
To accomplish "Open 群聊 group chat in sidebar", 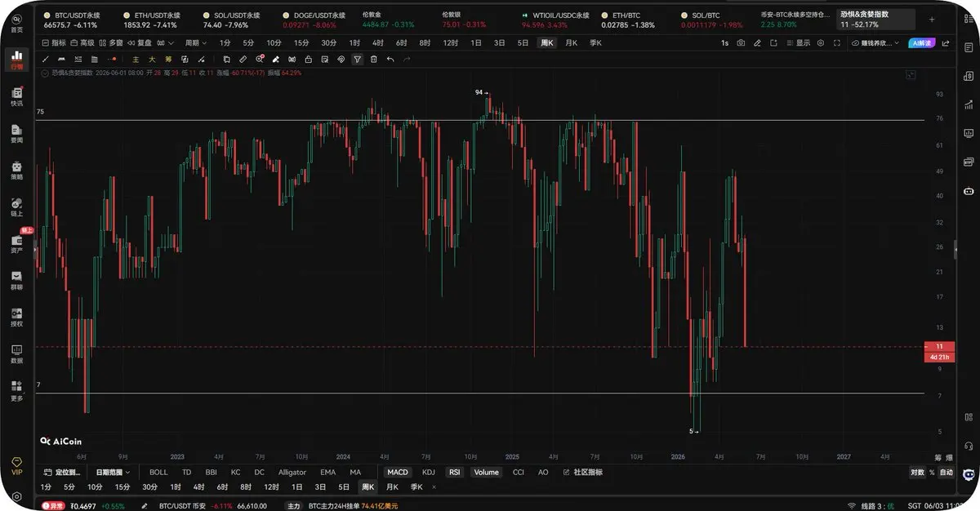I will [17, 282].
